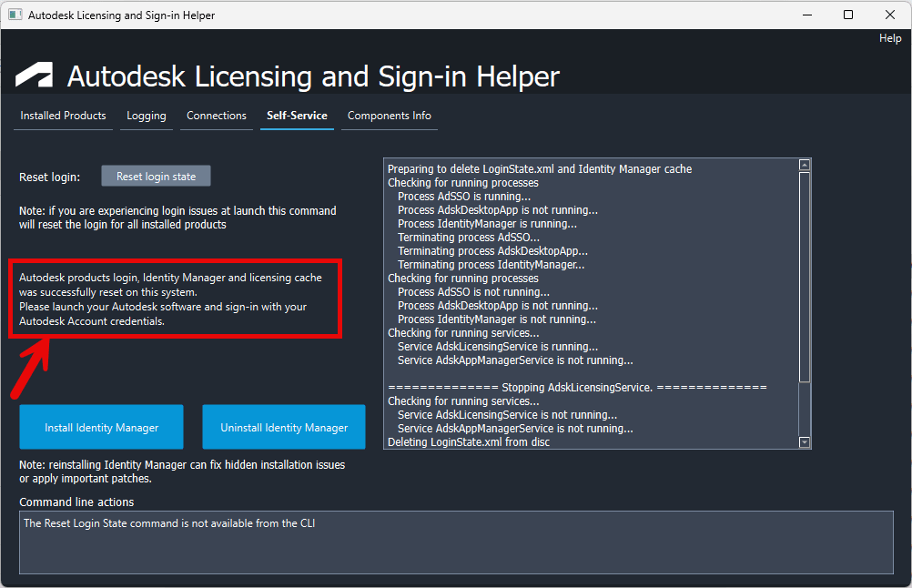The height and width of the screenshot is (588, 912).
Task: Click 'Service AdskLicensingService is running...' line
Action: click(497, 347)
